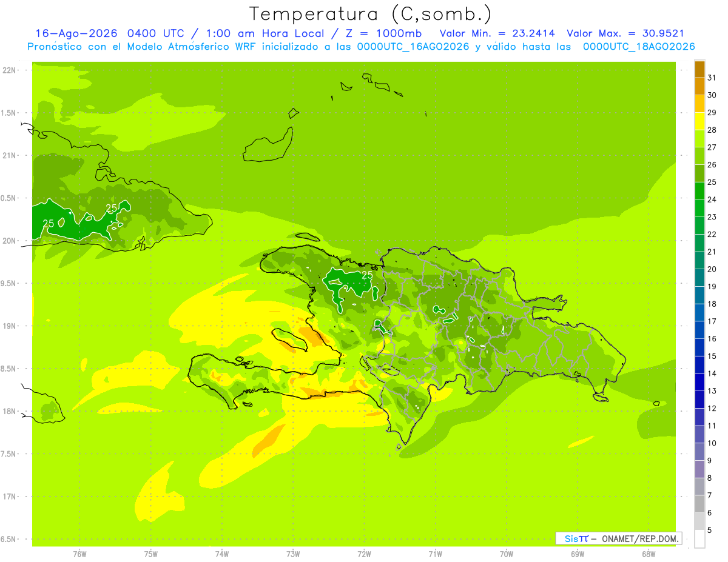Click the '70W' longitude axis label
728x562 pixels.
[507, 554]
